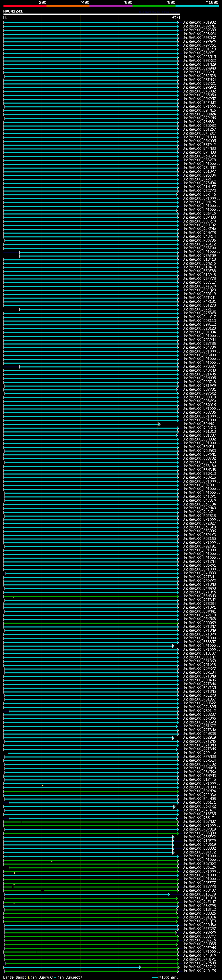Select the query name AV641241
The image size is (222, 980).
(x=13, y=11)
